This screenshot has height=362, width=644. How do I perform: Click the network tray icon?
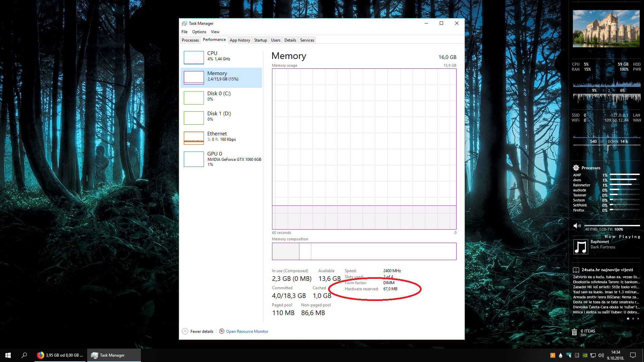click(x=593, y=355)
